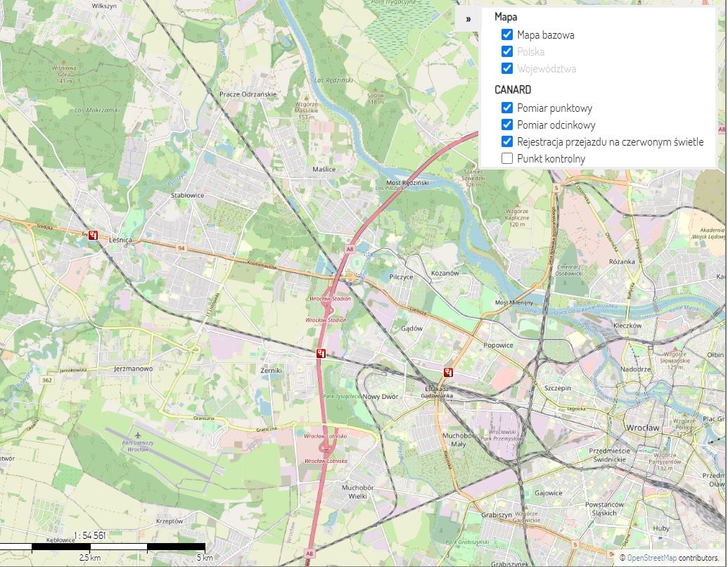
Task: Click the 94 road shield near Leśnica
Action: (181, 248)
